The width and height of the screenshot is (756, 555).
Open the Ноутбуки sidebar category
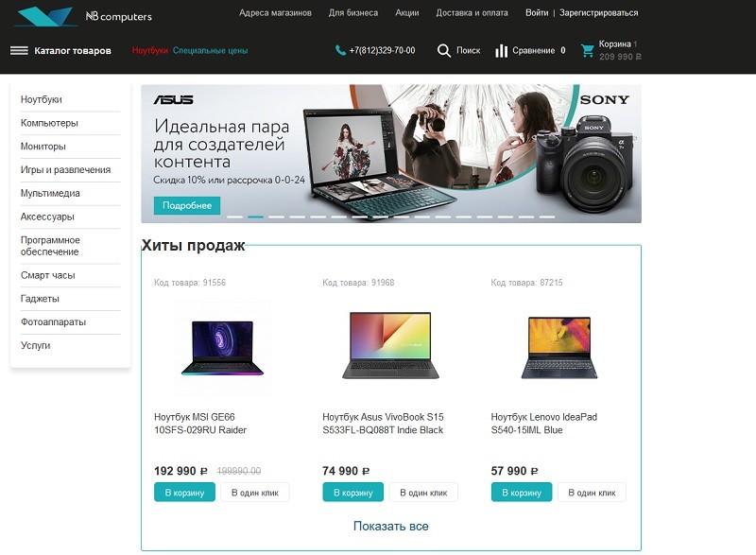(42, 99)
